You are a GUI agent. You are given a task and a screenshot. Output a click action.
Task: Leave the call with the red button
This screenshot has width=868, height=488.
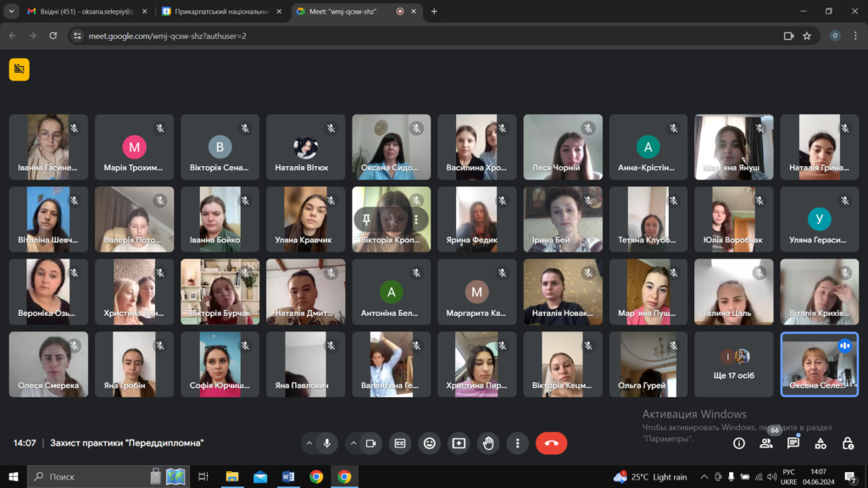pos(552,443)
